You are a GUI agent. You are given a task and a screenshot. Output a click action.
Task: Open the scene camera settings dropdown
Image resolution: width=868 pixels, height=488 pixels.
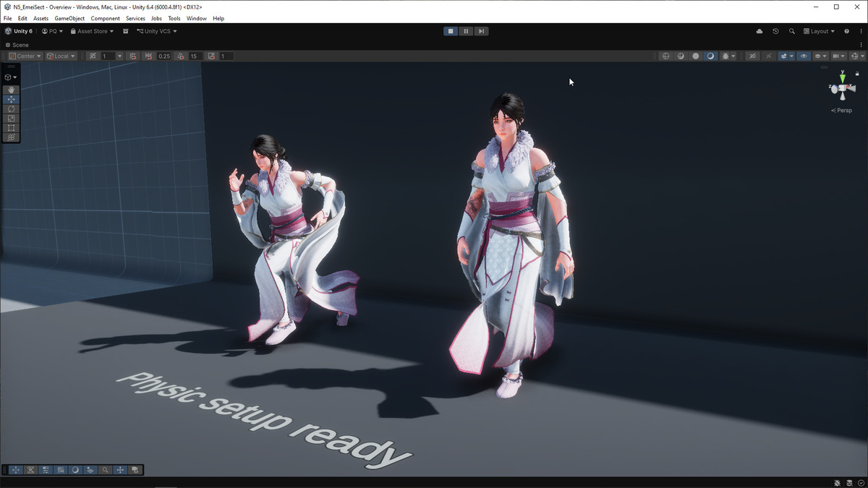tap(839, 56)
